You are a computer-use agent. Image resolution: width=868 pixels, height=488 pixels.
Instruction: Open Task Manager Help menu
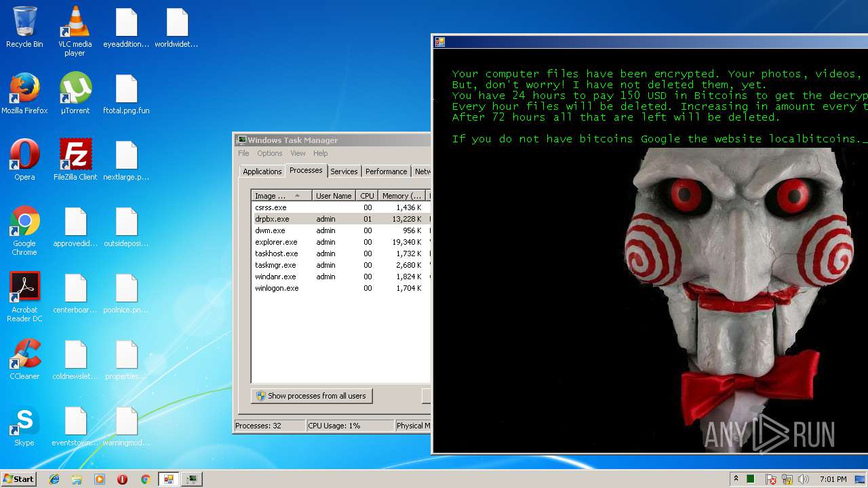[320, 153]
